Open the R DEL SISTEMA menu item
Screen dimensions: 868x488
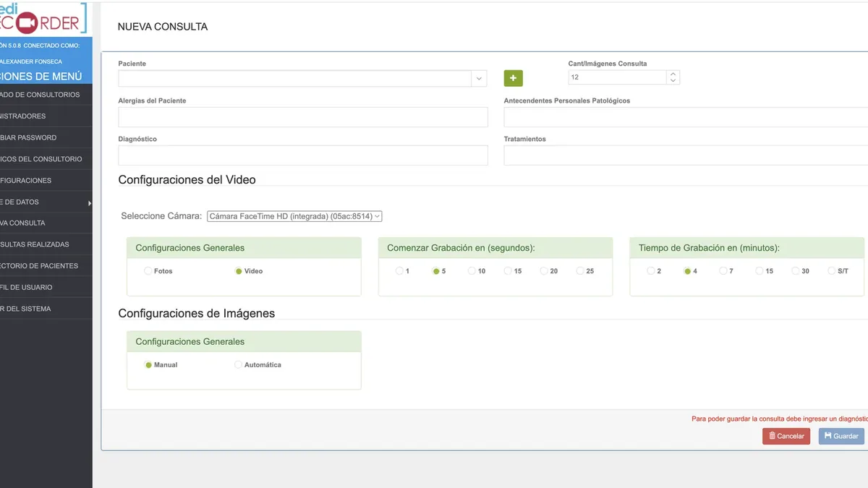pyautogui.click(x=46, y=309)
